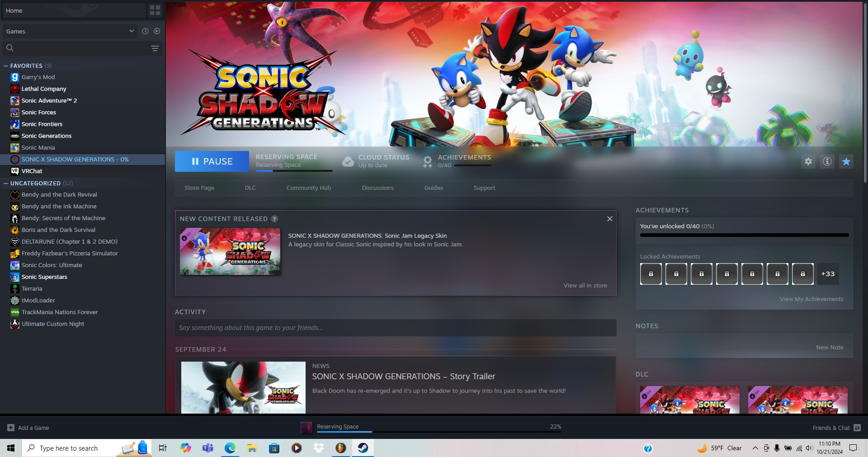Click the weather 59°F Clear widget
The width and height of the screenshot is (868, 457).
(719, 448)
